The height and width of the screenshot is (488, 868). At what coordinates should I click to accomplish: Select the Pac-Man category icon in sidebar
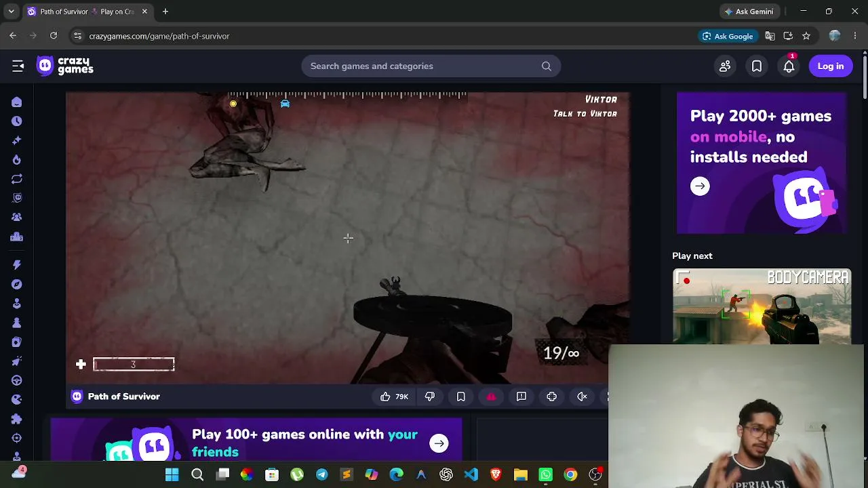point(17,399)
